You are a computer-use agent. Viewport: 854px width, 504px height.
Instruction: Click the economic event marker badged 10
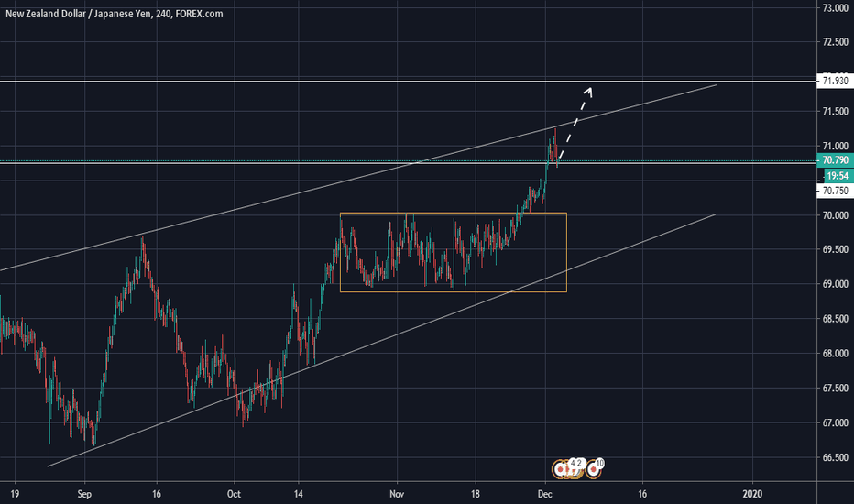point(593,468)
